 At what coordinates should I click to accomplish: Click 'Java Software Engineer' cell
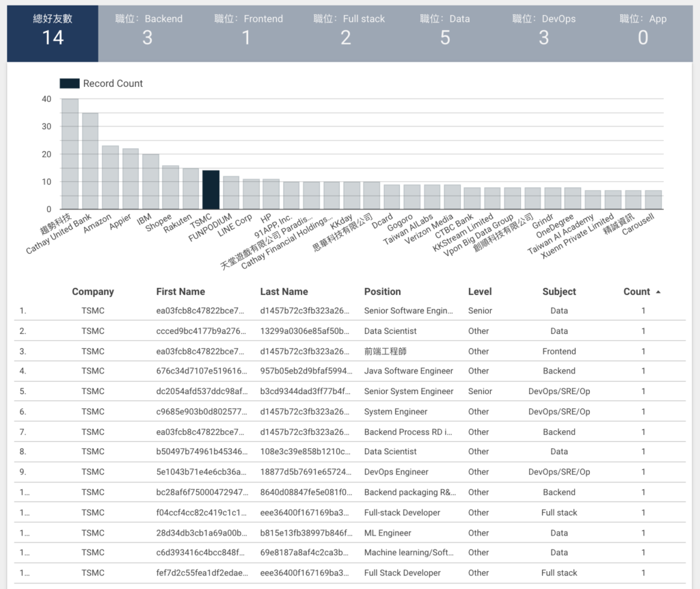point(409,371)
